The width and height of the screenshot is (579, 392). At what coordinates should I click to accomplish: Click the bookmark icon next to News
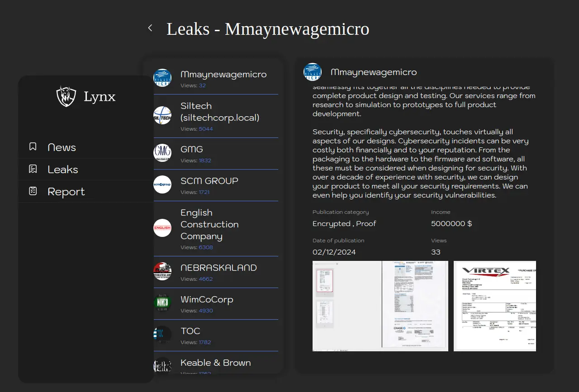(x=33, y=146)
